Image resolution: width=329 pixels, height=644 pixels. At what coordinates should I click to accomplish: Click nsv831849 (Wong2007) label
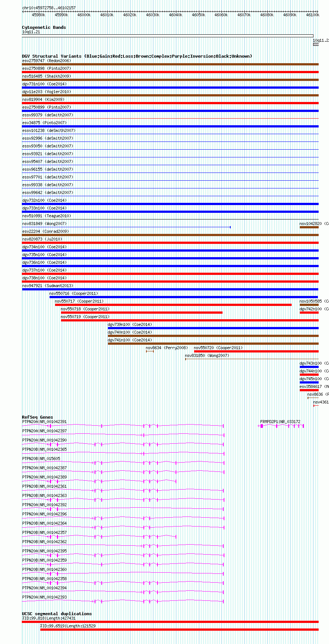[x=44, y=224]
